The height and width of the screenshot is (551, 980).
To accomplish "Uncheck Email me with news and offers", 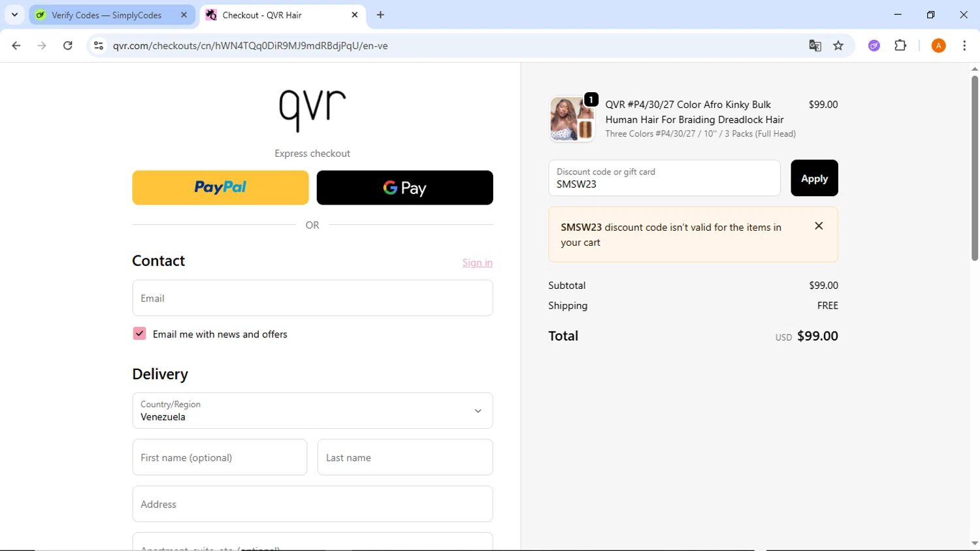I will click(139, 334).
